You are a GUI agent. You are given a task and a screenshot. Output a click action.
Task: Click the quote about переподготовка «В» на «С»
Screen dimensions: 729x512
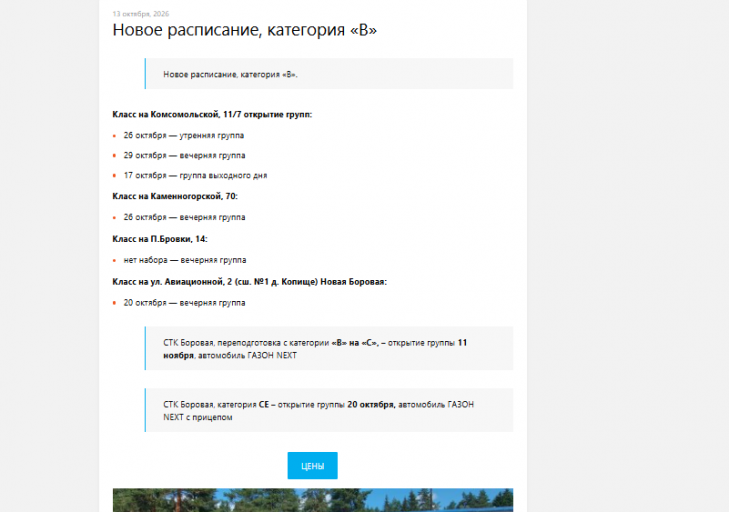click(x=329, y=348)
